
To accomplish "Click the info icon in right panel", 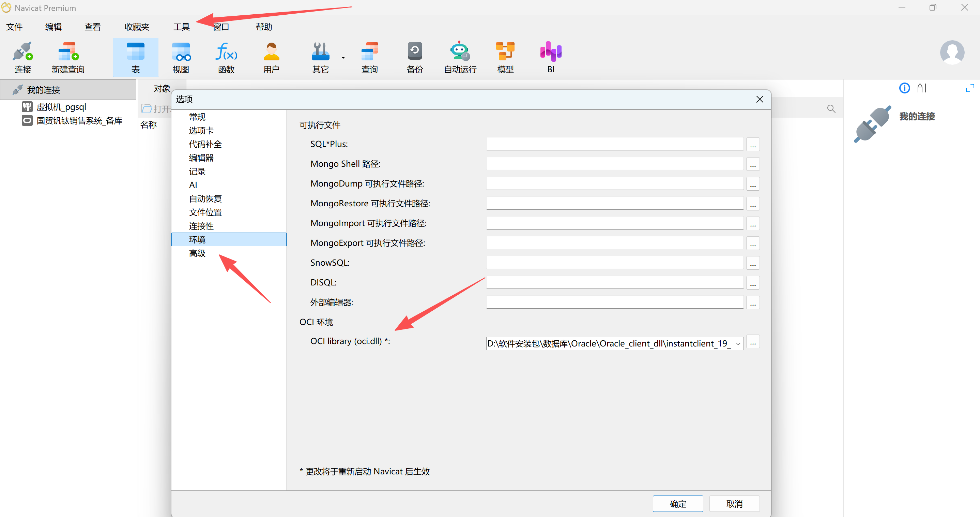I will pyautogui.click(x=904, y=88).
